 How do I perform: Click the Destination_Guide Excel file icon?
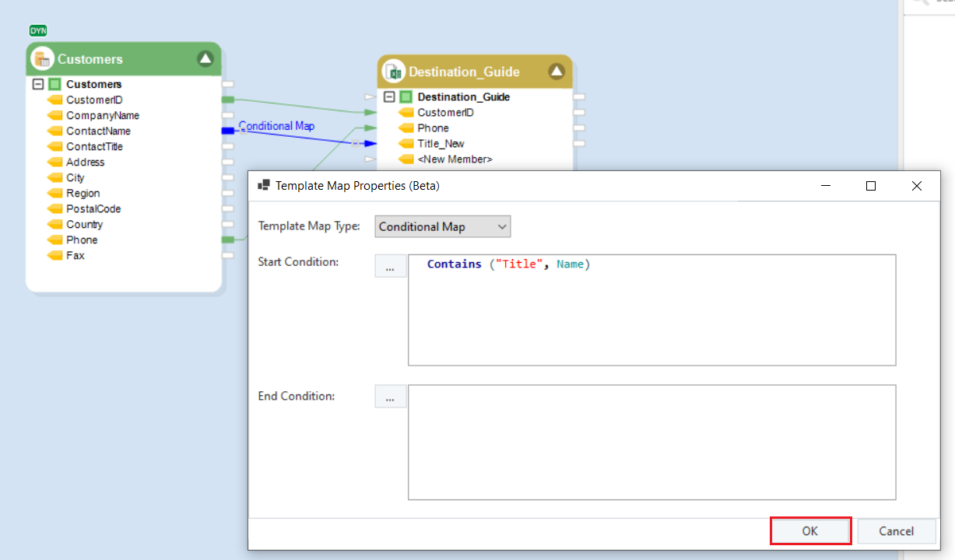tap(393, 72)
